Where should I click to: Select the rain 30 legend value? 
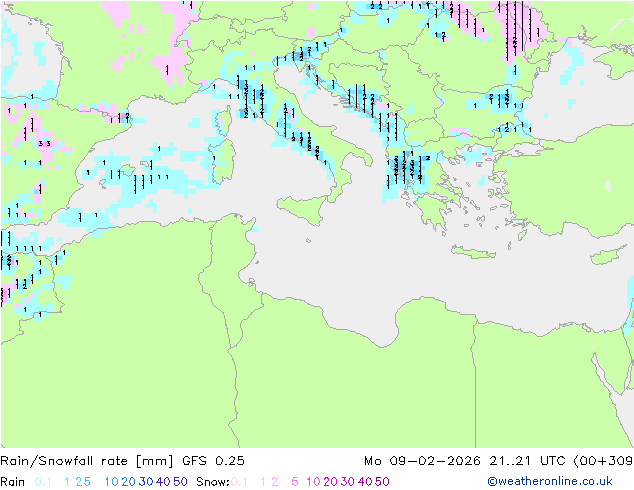coord(146,482)
